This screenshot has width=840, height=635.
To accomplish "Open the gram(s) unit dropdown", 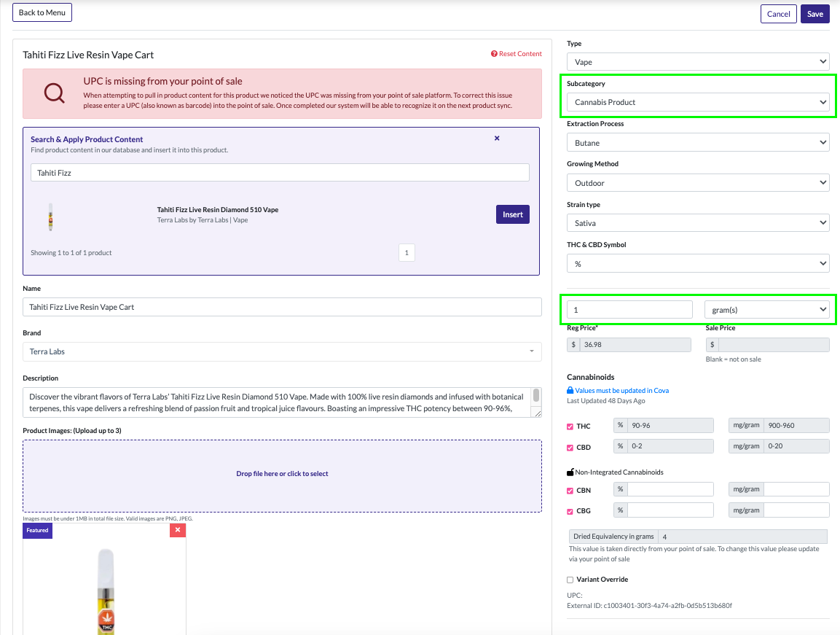I will coord(767,310).
